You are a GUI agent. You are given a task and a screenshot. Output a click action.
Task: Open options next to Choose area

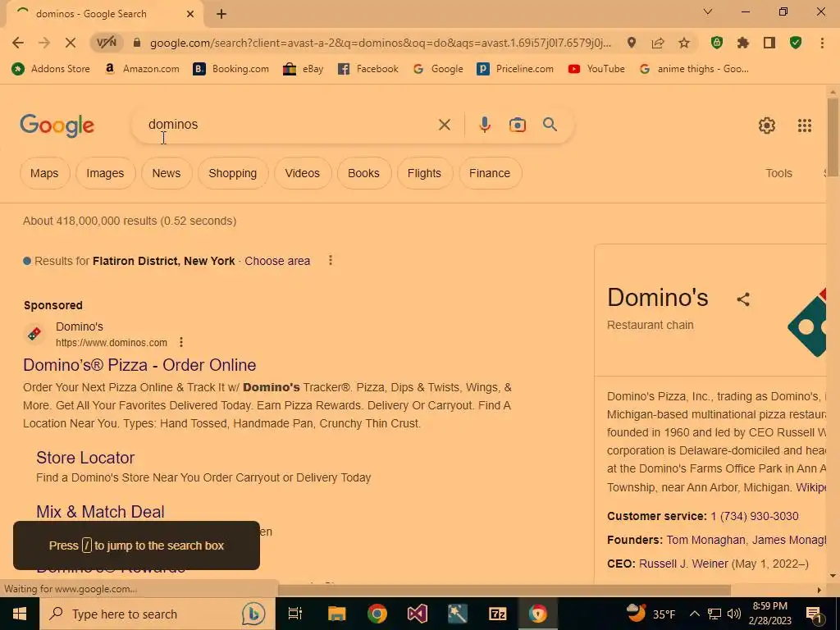tap(330, 260)
